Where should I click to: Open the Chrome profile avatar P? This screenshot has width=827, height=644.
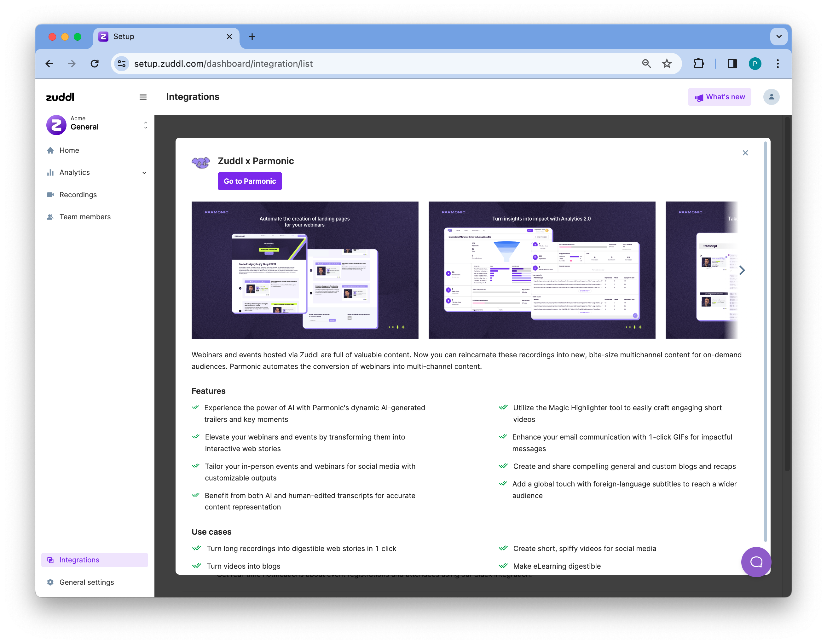[x=755, y=64]
